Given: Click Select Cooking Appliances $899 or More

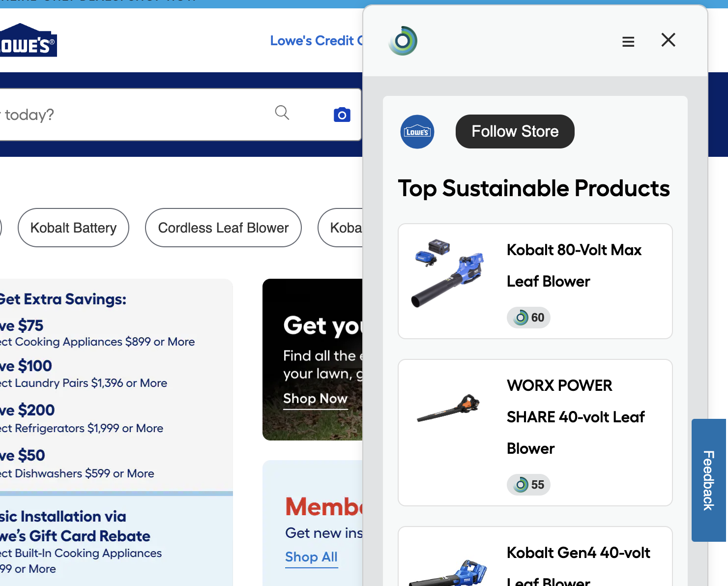Looking at the screenshot, I should point(97,342).
